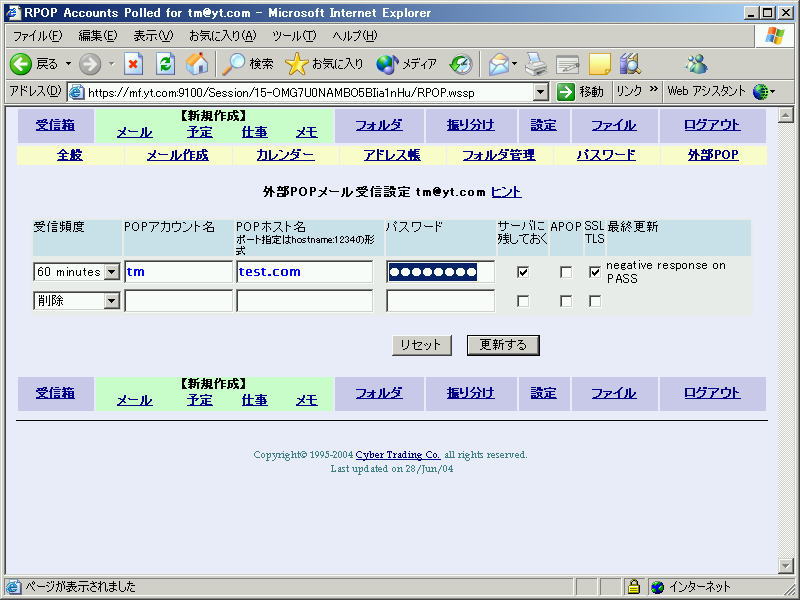This screenshot has height=600, width=800.
Task: Open the 削除 frequency dropdown in second row
Action: (111, 301)
